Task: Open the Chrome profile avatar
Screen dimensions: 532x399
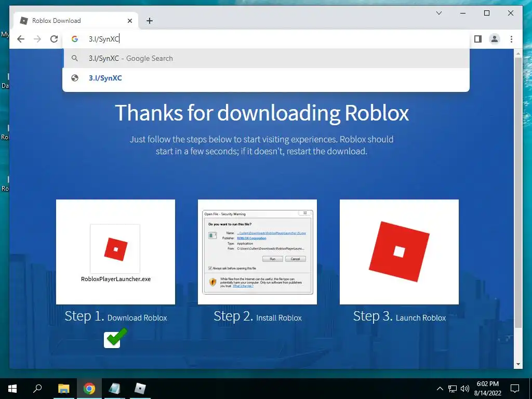Action: (495, 39)
